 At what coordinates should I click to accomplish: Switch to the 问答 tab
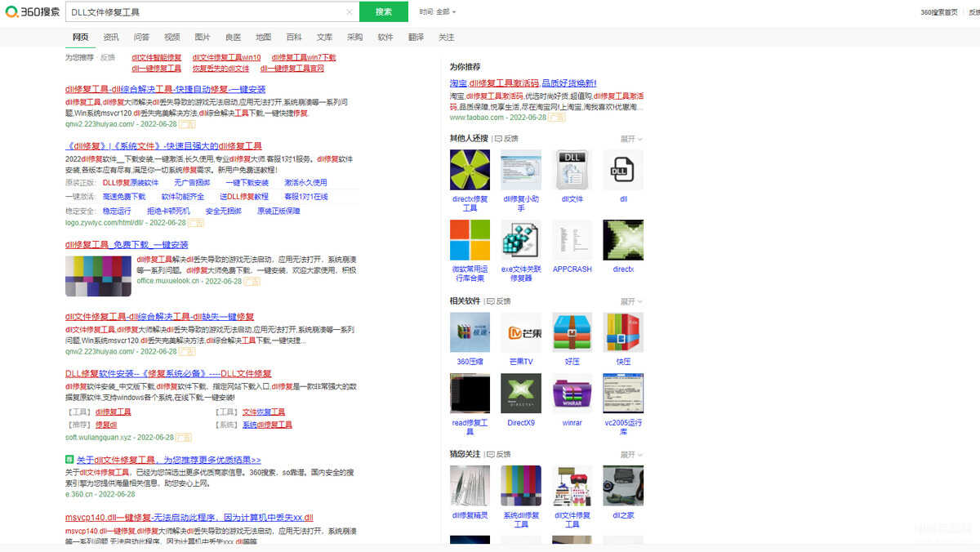(141, 37)
